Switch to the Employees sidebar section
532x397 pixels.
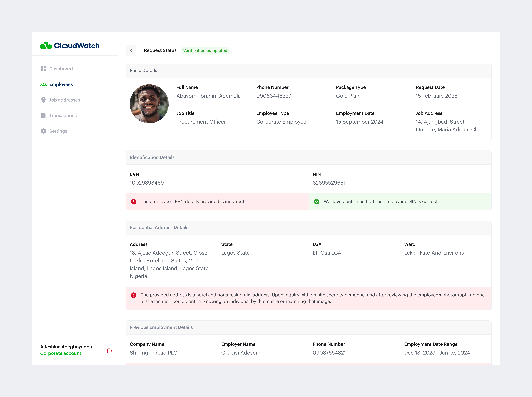(x=61, y=84)
